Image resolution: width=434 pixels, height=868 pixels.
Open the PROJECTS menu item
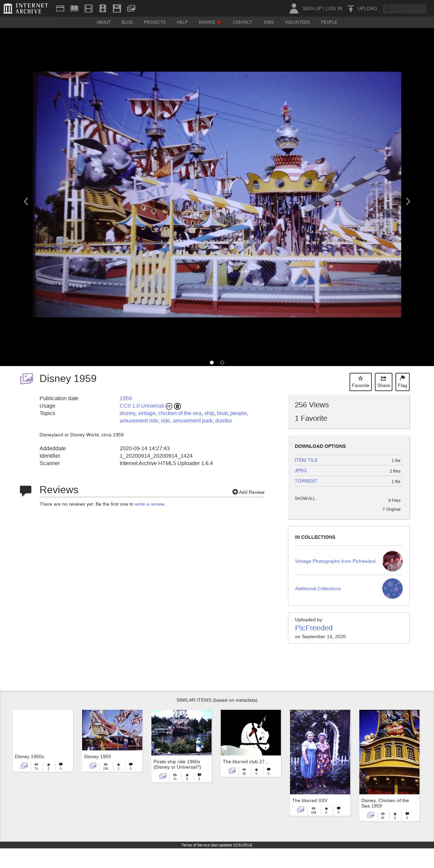(155, 22)
